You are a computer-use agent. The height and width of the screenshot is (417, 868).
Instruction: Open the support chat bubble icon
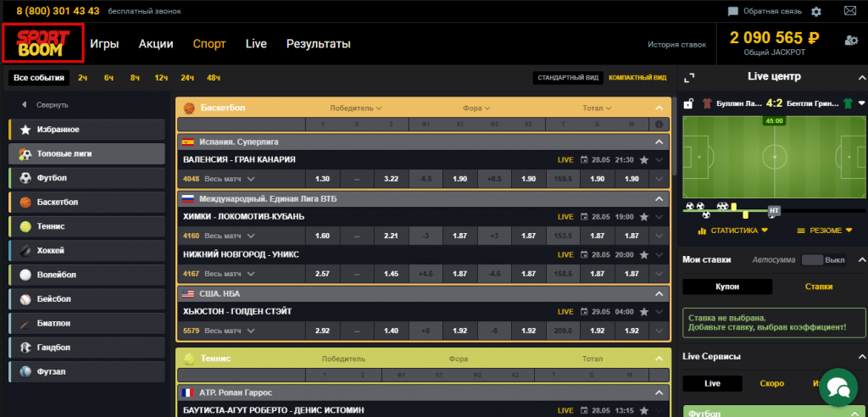pos(838,388)
